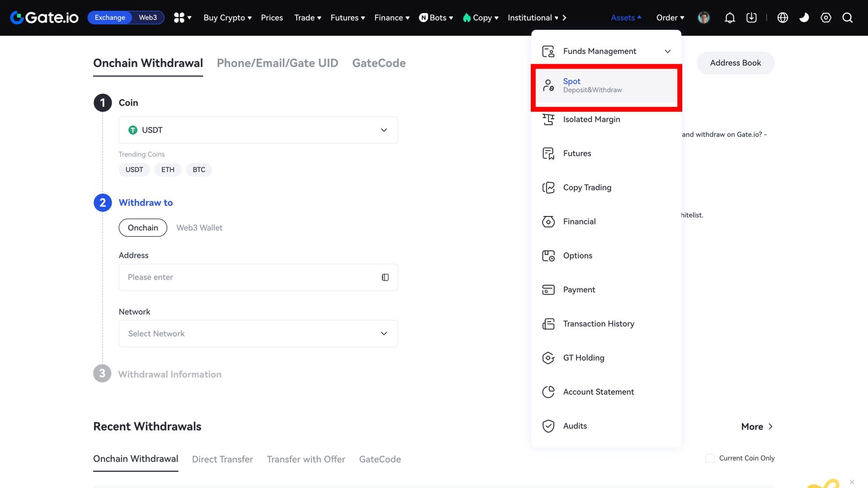Pick USDT trending coin chip
Screen dimensions: 868x488
(x=134, y=169)
